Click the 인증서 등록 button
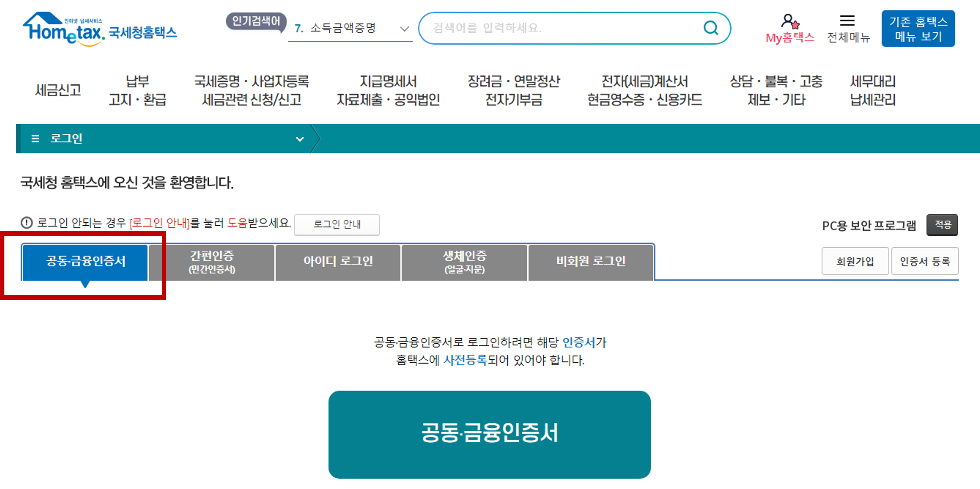The image size is (980, 489). click(924, 261)
